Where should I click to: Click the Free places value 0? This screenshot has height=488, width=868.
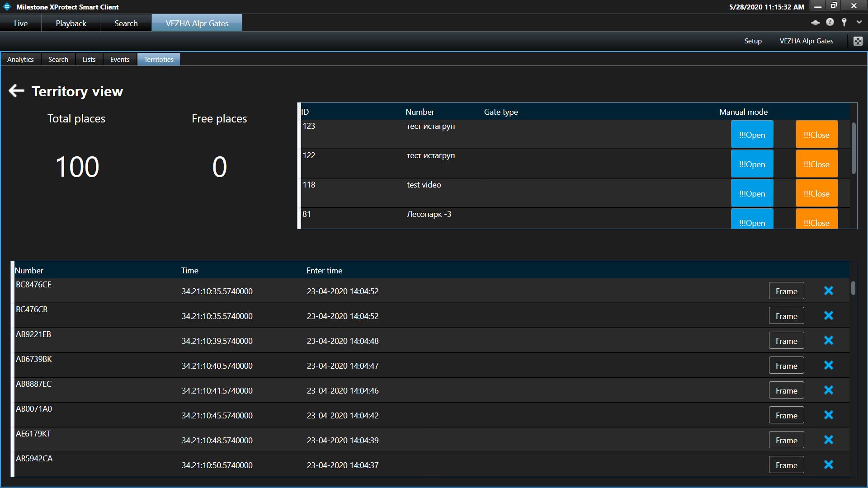(x=219, y=166)
